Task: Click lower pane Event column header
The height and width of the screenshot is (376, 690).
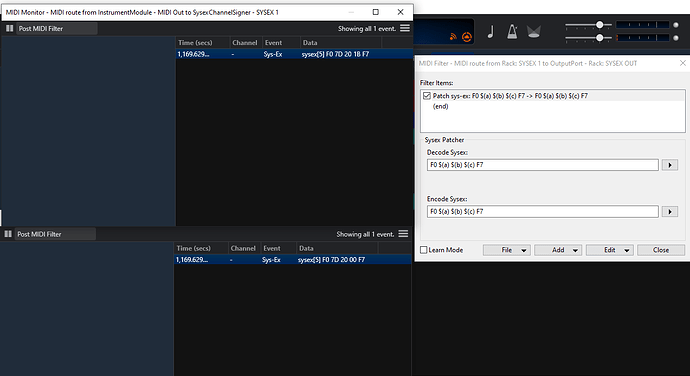Action: pos(279,248)
